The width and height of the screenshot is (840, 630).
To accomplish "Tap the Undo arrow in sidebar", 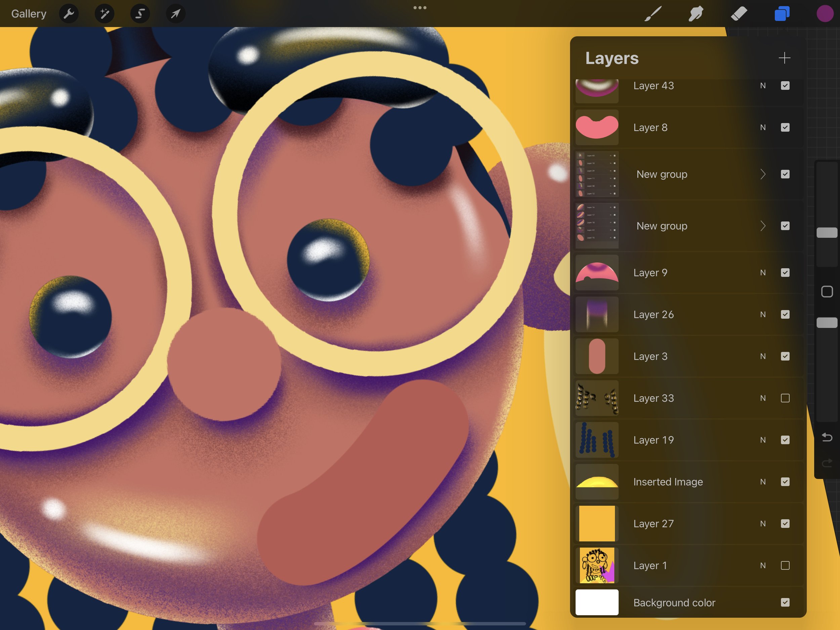I will (x=827, y=437).
